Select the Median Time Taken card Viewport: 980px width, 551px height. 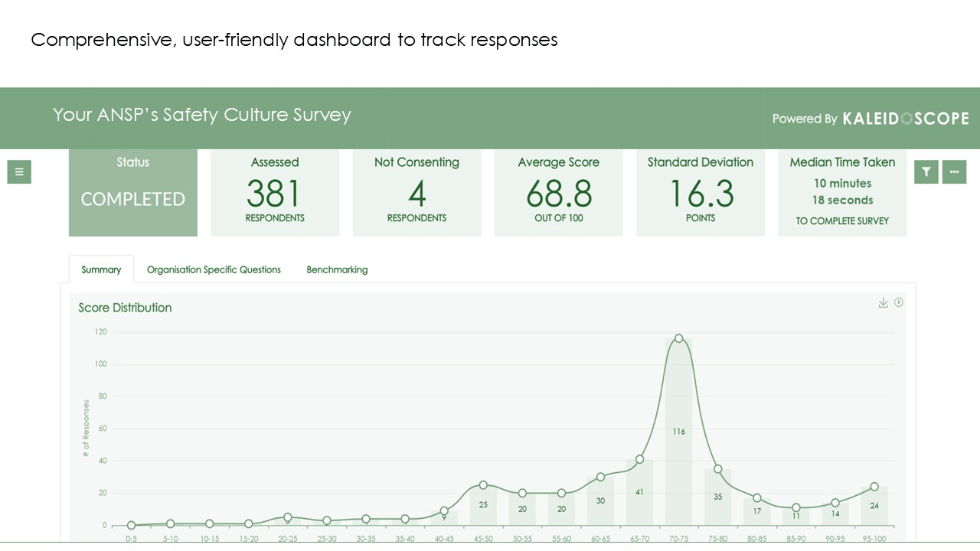tap(842, 192)
